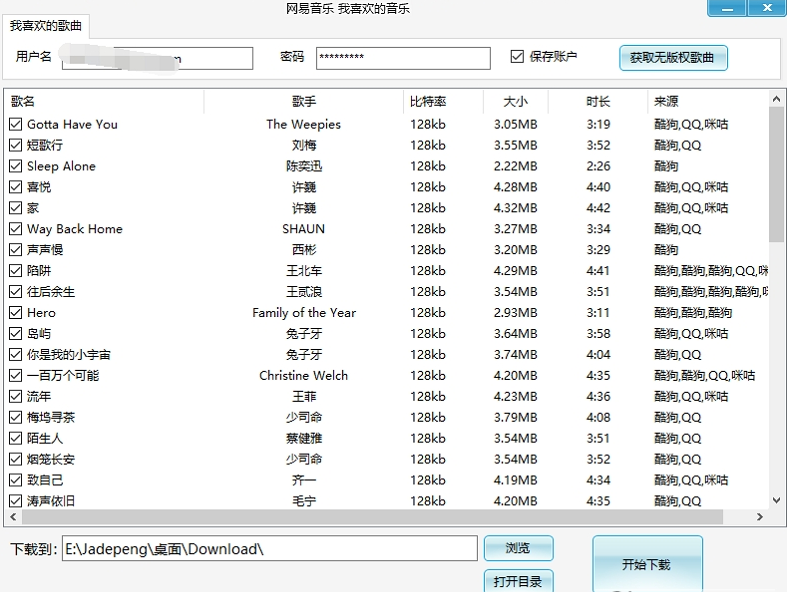This screenshot has height=592, width=787.
Task: Click the 获取无版权歌曲 button
Action: tap(673, 58)
